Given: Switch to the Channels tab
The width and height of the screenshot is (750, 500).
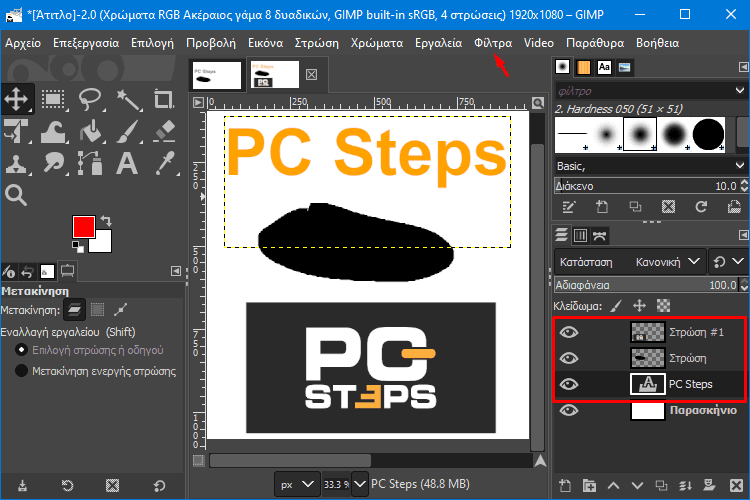Looking at the screenshot, I should pos(580,235).
